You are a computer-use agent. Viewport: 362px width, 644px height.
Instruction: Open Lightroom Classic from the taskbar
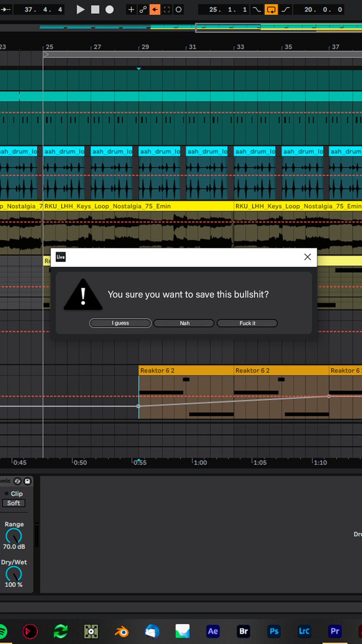tap(305, 631)
